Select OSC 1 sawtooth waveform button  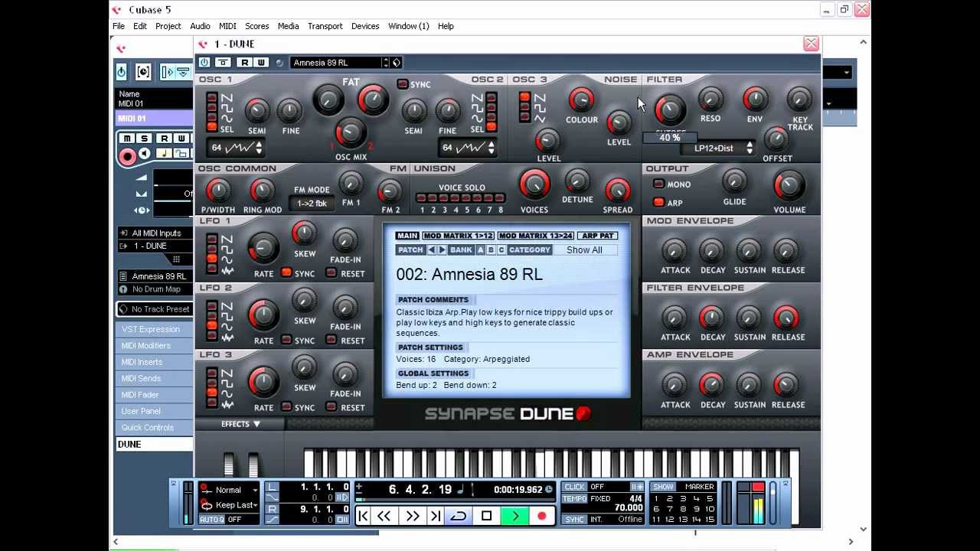212,99
